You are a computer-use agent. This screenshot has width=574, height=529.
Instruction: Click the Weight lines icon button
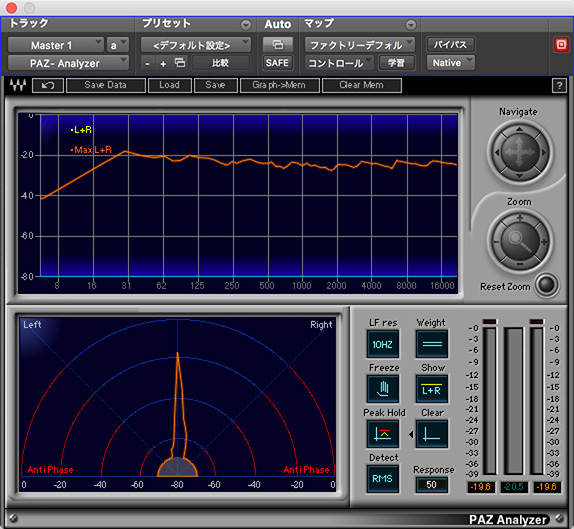432,344
